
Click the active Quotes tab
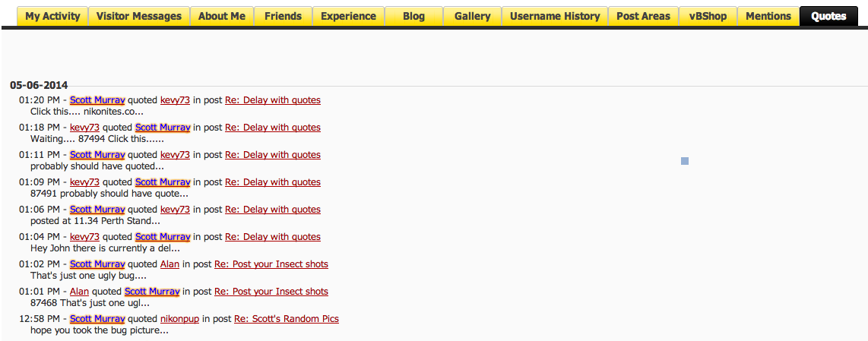(828, 16)
